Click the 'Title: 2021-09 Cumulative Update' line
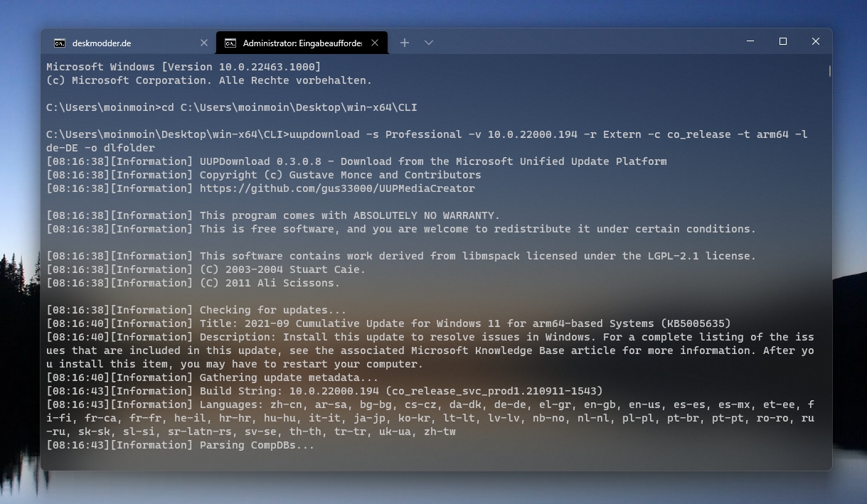Viewport: 867px width, 504px height. [388, 323]
